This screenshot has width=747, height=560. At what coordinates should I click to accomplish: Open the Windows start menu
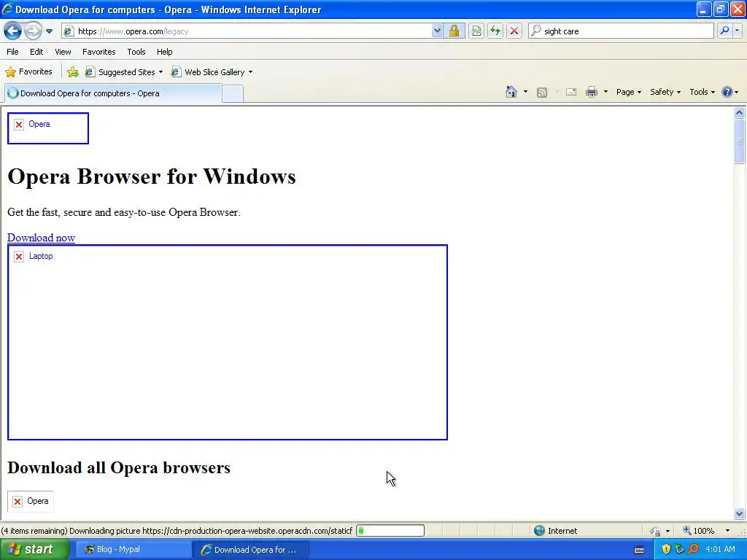34,549
